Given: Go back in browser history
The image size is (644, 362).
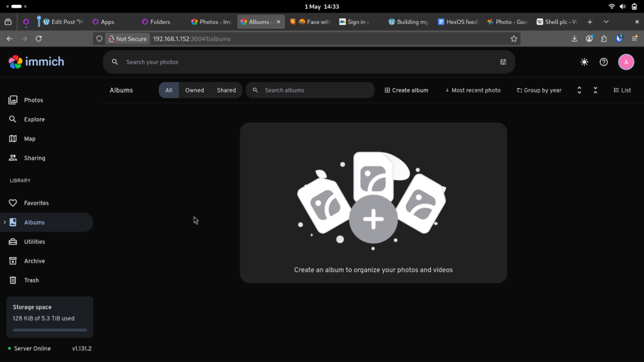Looking at the screenshot, I should pos(9,38).
